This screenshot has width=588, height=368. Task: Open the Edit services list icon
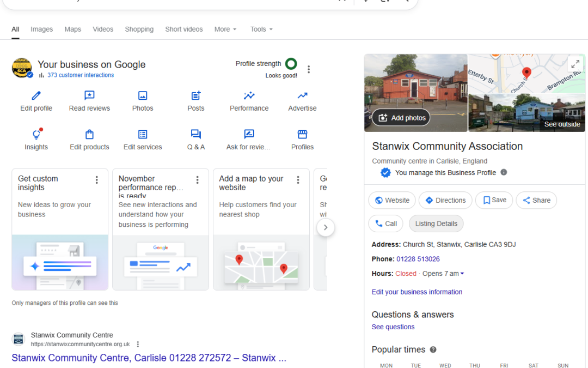[143, 135]
